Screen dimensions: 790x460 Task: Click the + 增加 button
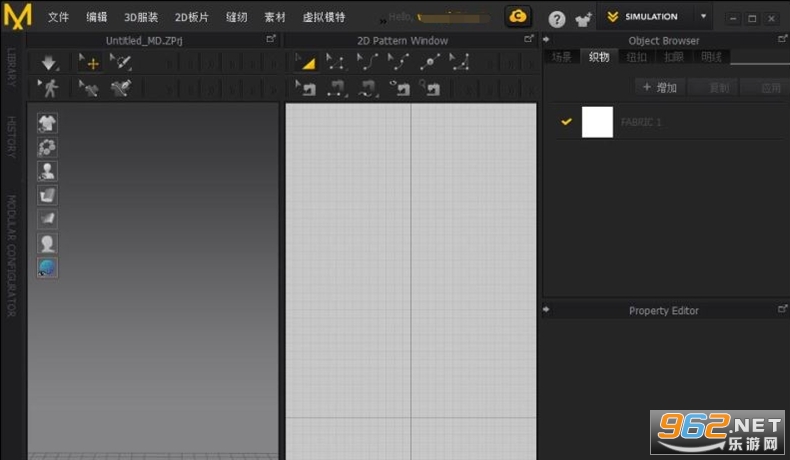click(660, 88)
